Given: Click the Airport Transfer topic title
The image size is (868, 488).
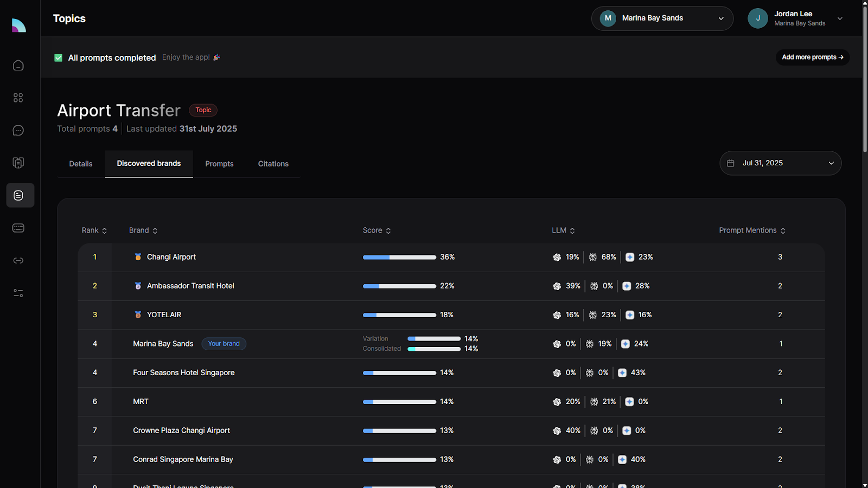Looking at the screenshot, I should [x=119, y=111].
